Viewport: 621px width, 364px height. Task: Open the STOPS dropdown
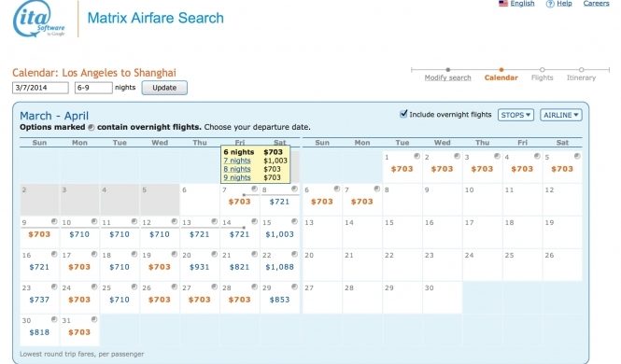(515, 115)
